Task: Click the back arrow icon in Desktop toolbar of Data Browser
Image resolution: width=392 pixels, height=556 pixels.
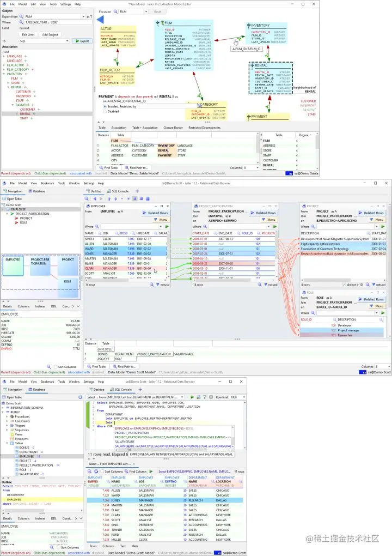Action: (95, 199)
